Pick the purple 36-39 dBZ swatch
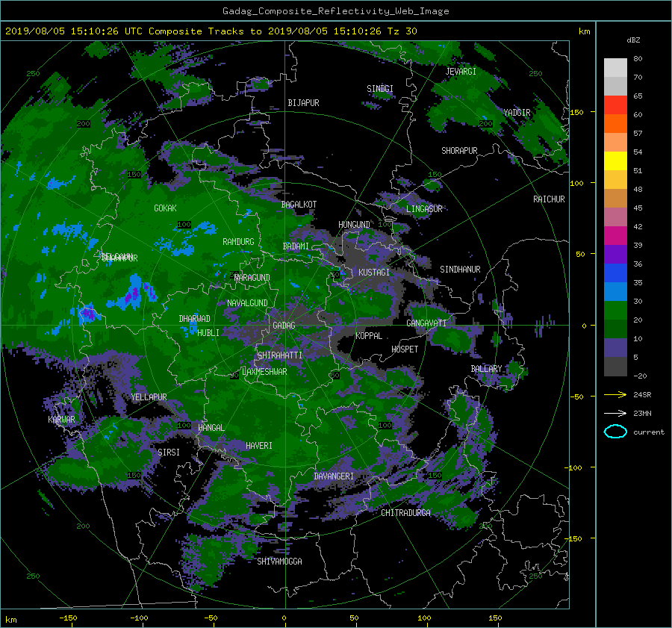 [615, 255]
